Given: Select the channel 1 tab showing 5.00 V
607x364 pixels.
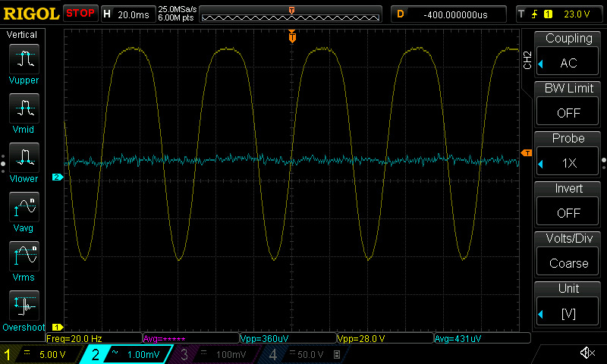Looking at the screenshot, I should coord(41,354).
